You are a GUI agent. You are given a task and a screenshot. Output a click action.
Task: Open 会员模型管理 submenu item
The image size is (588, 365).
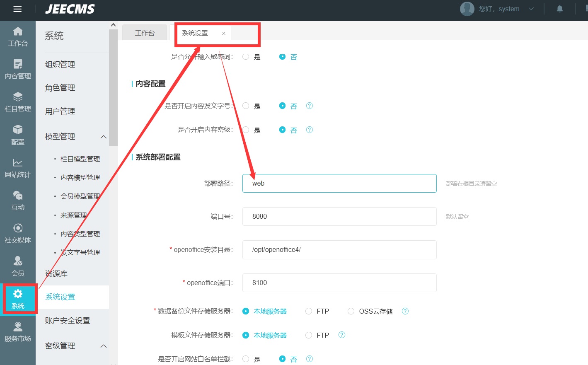coord(80,196)
